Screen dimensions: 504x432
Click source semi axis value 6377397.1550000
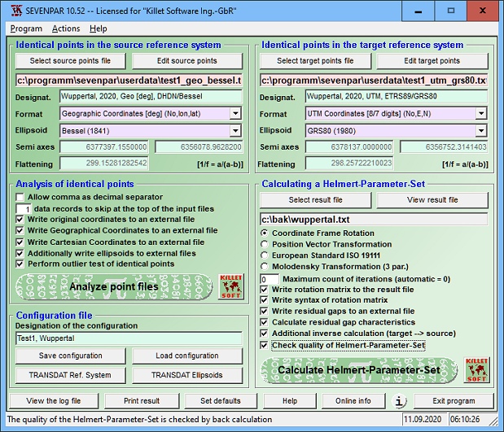pyautogui.click(x=104, y=147)
